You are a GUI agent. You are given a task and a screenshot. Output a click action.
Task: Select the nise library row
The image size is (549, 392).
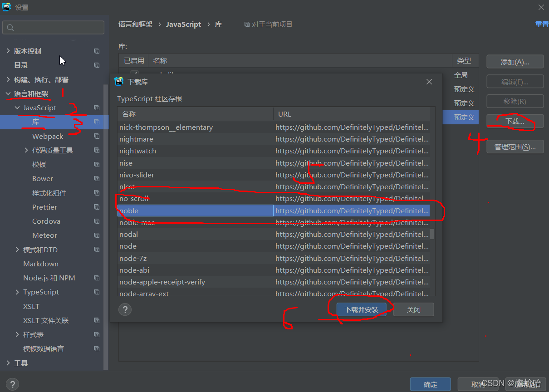(274, 163)
